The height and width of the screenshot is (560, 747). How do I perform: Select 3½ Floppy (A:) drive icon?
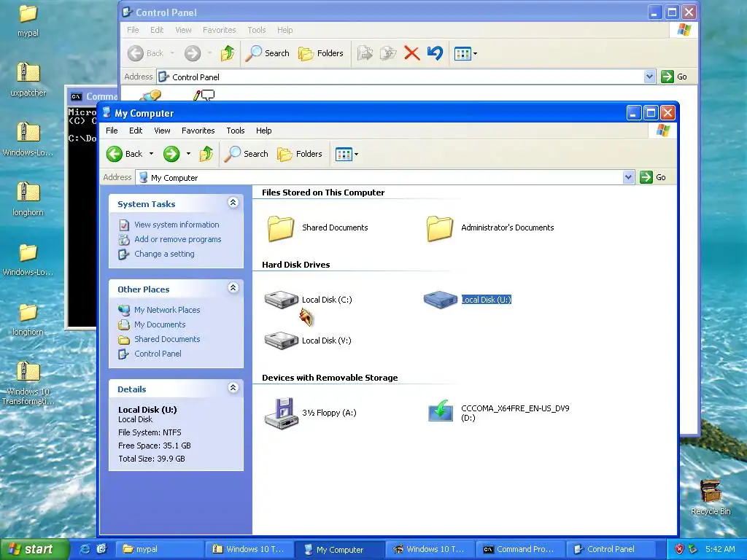point(281,413)
